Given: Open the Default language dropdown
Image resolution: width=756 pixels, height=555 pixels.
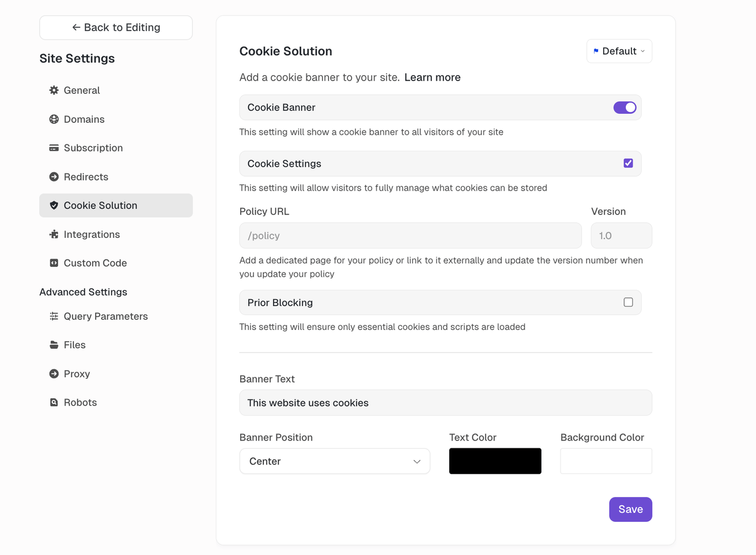Looking at the screenshot, I should tap(619, 51).
